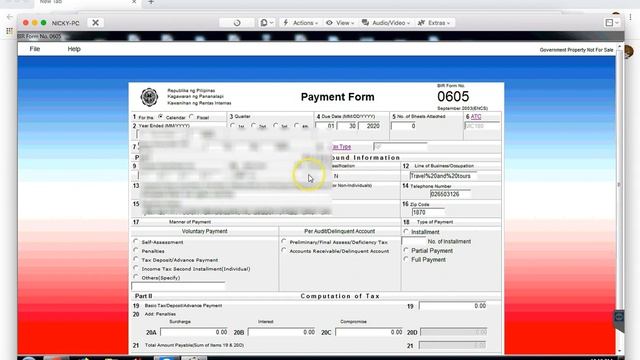The height and width of the screenshot is (360, 640).
Task: Click the 'Government Property Not For Sale' text
Action: [x=576, y=50]
